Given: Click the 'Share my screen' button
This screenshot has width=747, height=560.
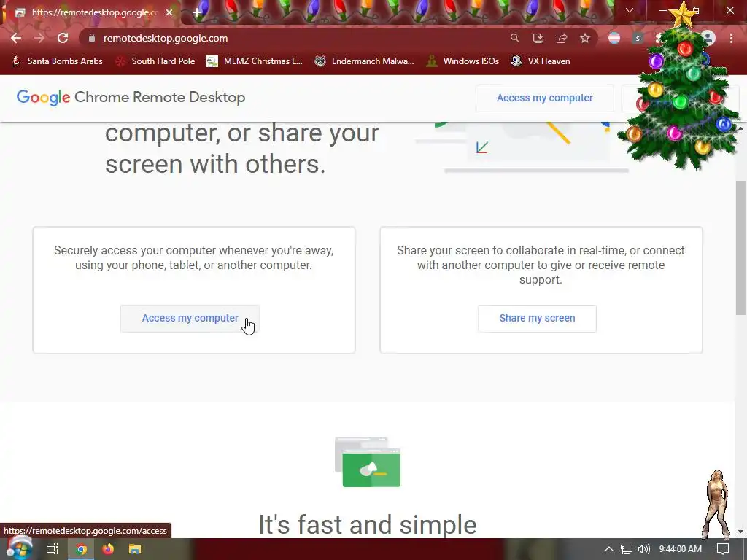Looking at the screenshot, I should tap(537, 318).
